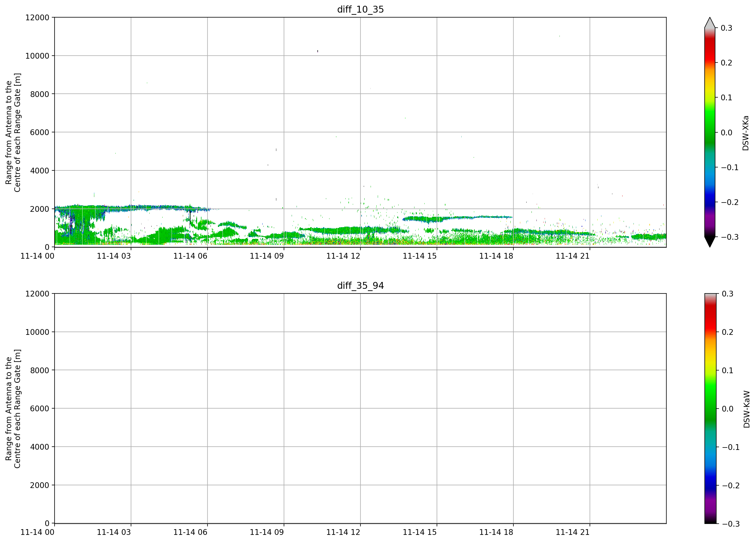
Task: Click the 11-14 00 time label under diff_35_94
Action: click(37, 532)
